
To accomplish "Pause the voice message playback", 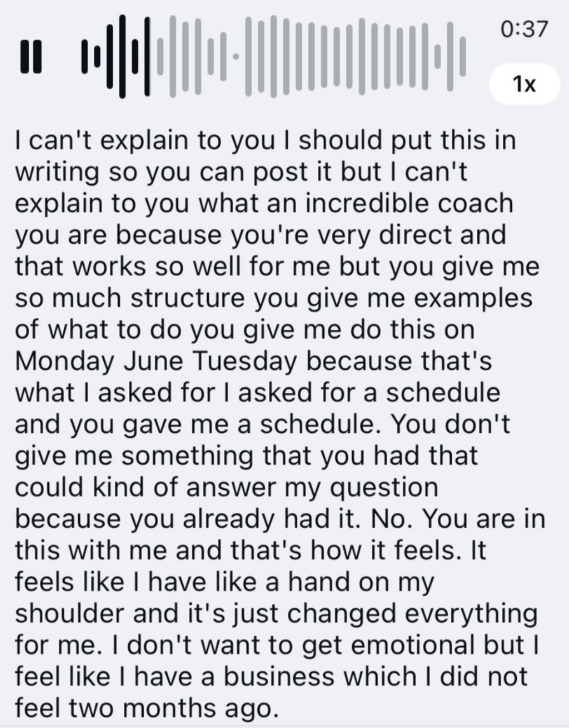I will point(31,57).
